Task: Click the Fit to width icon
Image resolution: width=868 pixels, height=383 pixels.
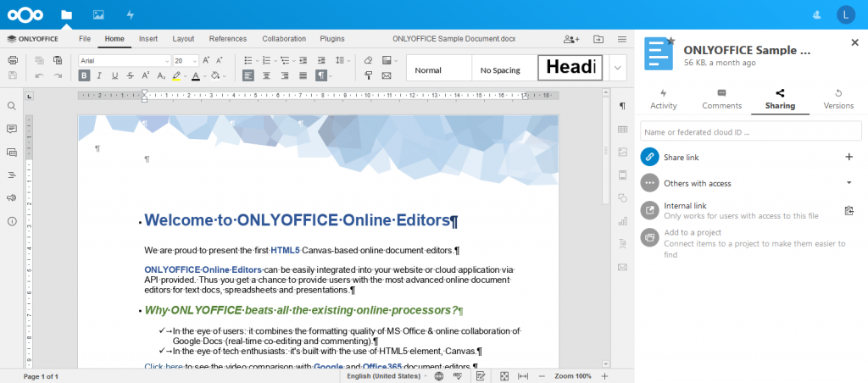Action: [522, 376]
